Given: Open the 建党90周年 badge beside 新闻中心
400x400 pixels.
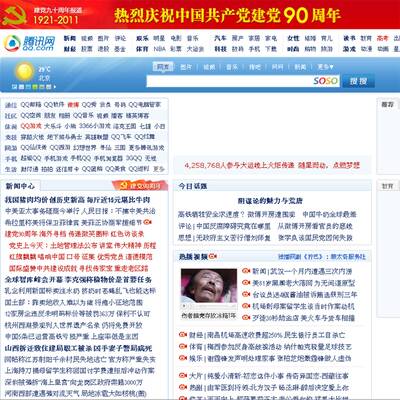Looking at the screenshot, I should pyautogui.click(x=139, y=185).
